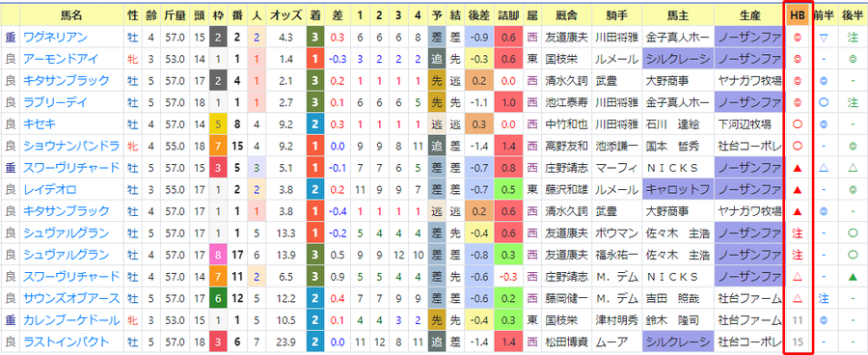Select jockey cell 津村明秀
868x355 pixels.
click(x=617, y=320)
